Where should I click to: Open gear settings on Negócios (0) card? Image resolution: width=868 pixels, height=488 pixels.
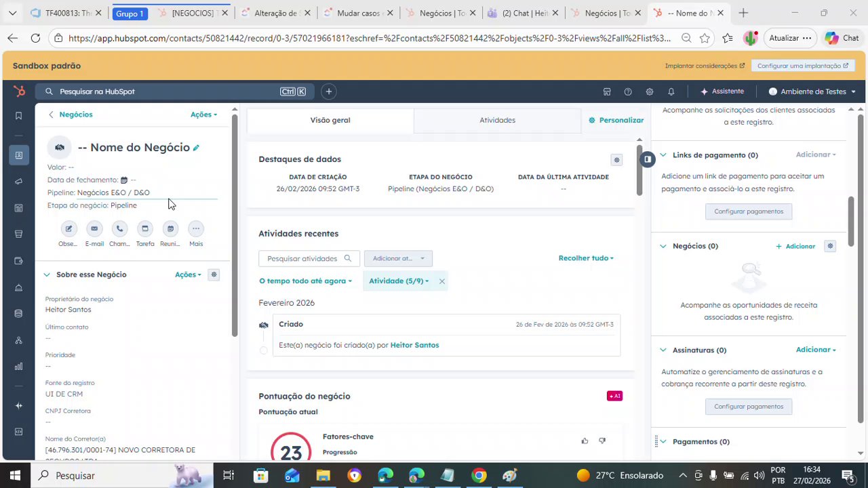point(830,246)
